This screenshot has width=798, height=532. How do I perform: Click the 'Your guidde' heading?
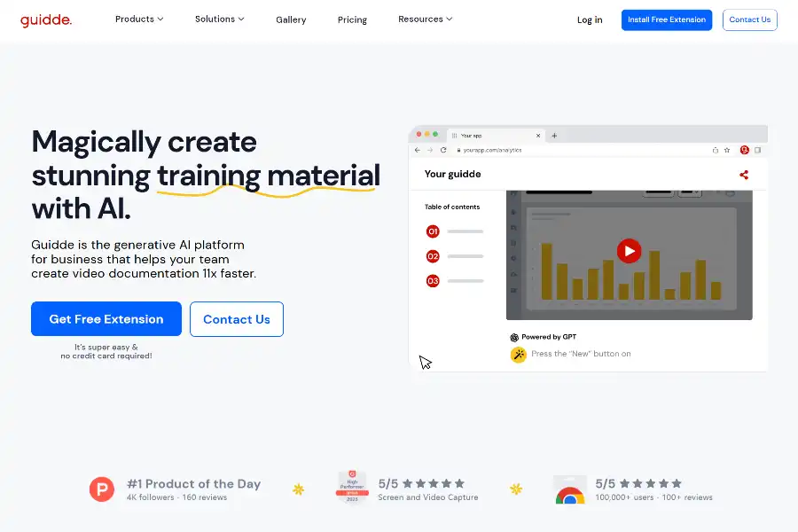(453, 174)
